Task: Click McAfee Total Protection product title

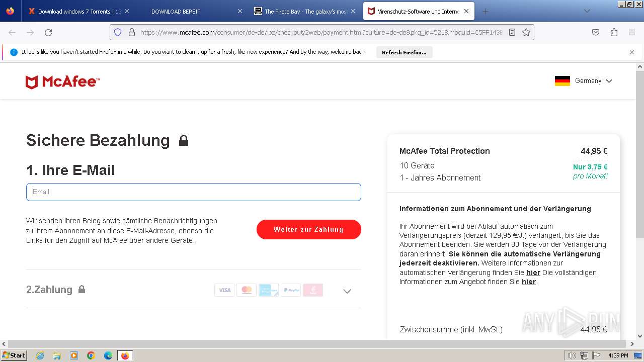Action: pyautogui.click(x=445, y=151)
